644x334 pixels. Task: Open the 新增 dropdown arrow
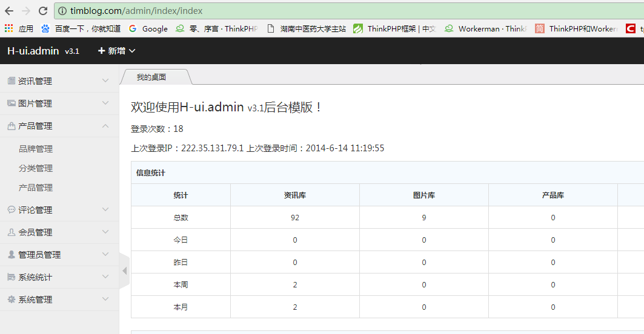(132, 51)
